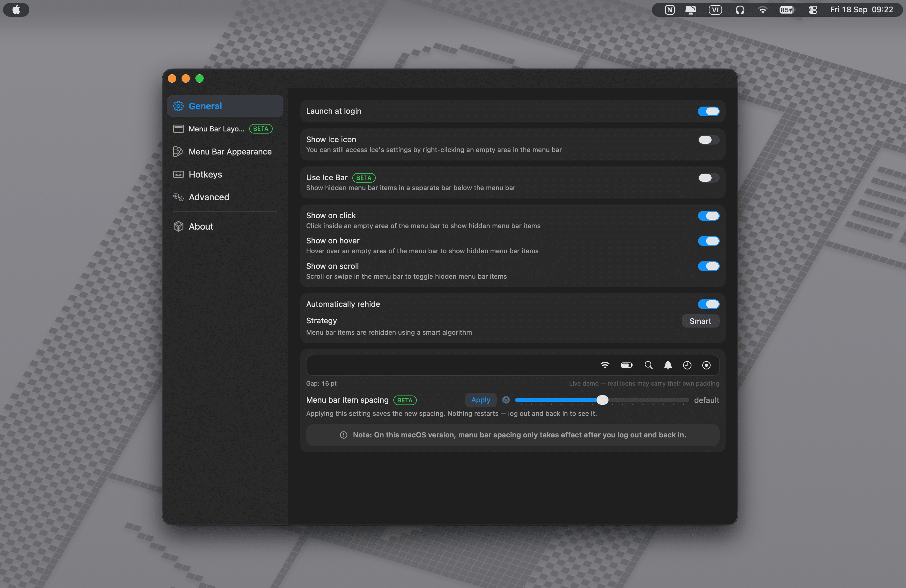Close the Ice settings window
906x588 pixels.
pyautogui.click(x=172, y=78)
